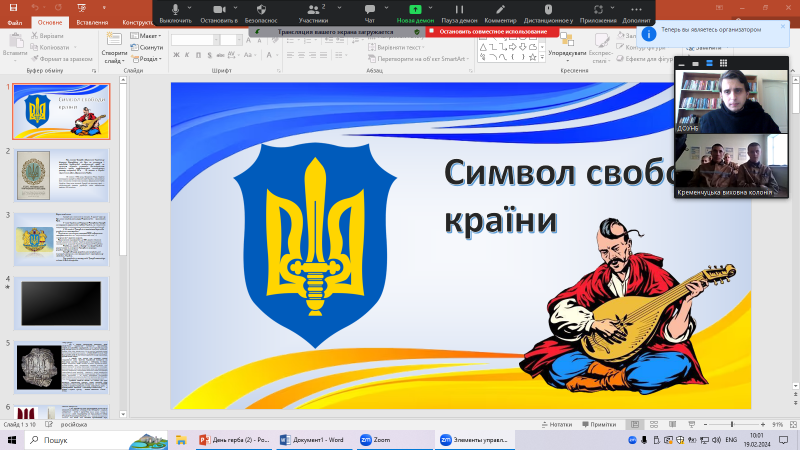Click the Undo arrow in quick access toolbar
Image resolution: width=800 pixels, height=450 pixels.
tap(35, 7)
